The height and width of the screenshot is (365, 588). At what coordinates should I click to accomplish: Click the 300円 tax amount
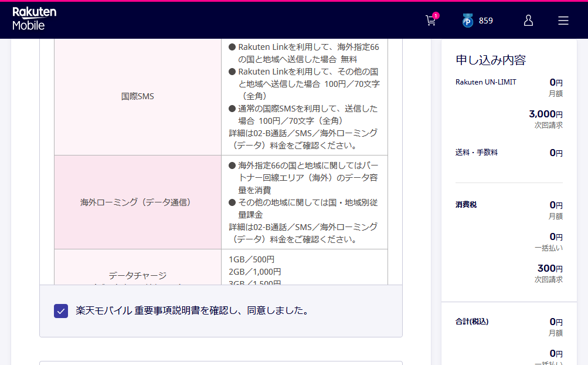[x=550, y=268]
